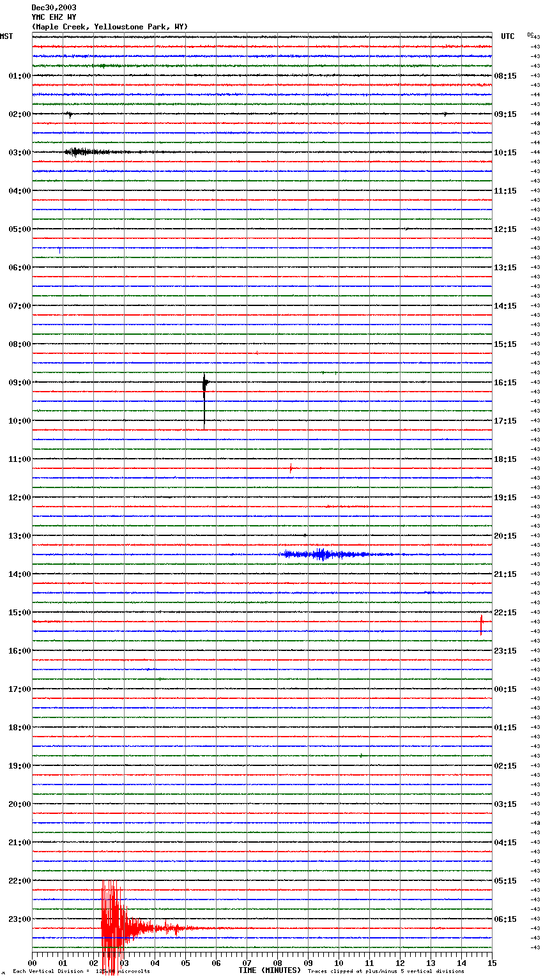Click the UTC timezone label
This screenshot has height=980, width=543.
click(508, 36)
